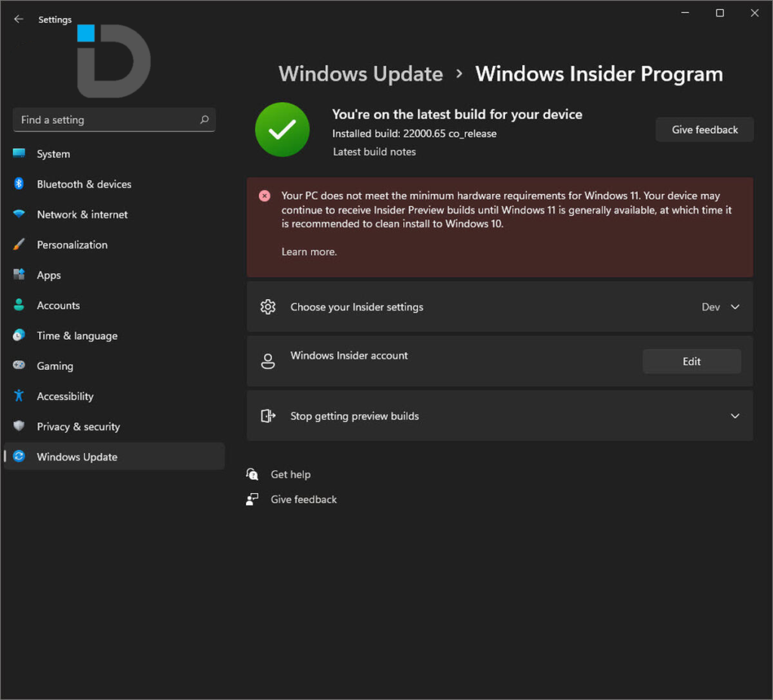The width and height of the screenshot is (773, 700).
Task: Click the Insider settings gear icon
Action: click(x=268, y=307)
